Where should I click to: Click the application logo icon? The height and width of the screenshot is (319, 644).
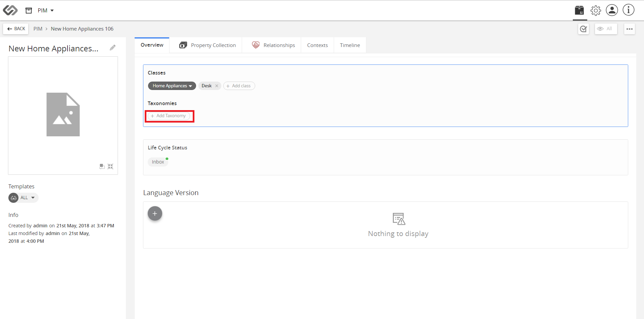(10, 10)
